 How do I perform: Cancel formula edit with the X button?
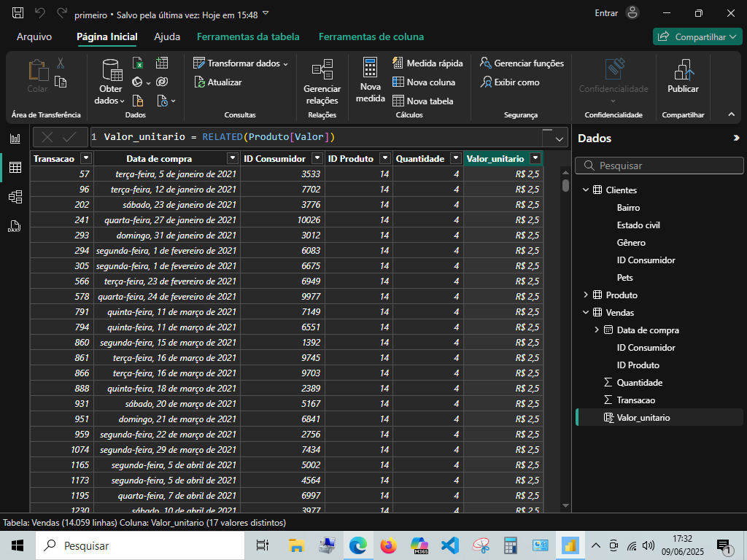47,137
